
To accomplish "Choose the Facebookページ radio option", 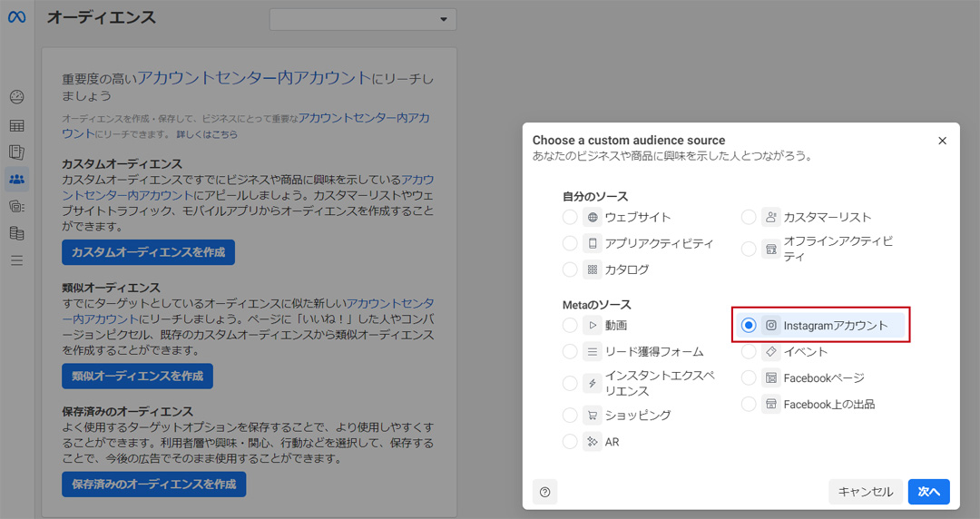I will (749, 377).
